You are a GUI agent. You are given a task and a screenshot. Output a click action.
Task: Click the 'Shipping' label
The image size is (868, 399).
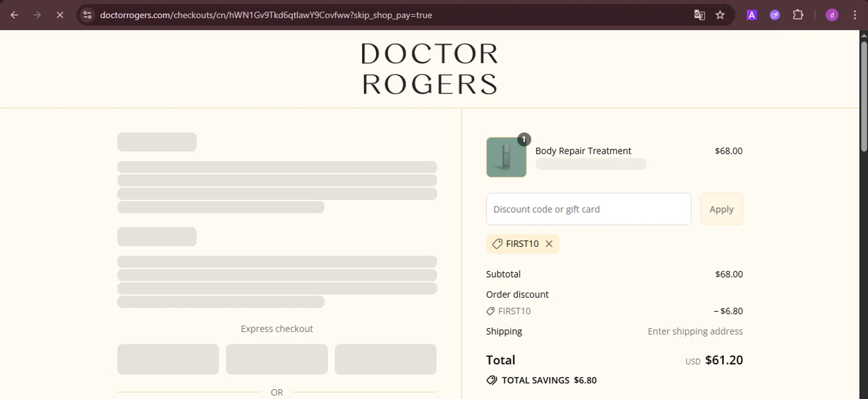point(504,331)
